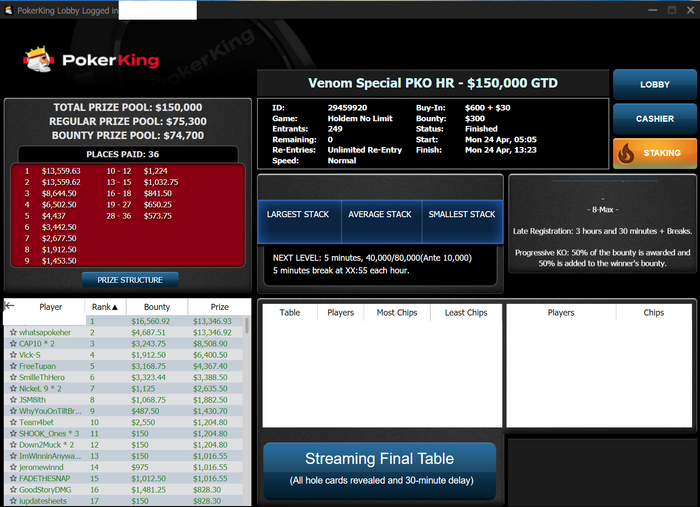Click the star beside SmilleThHero
This screenshot has height=507, width=700.
tap(13, 378)
